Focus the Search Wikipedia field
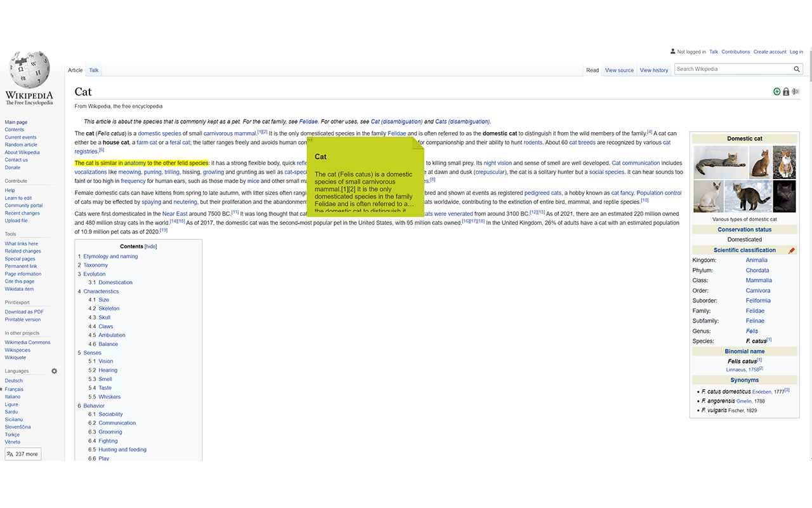 tap(733, 69)
